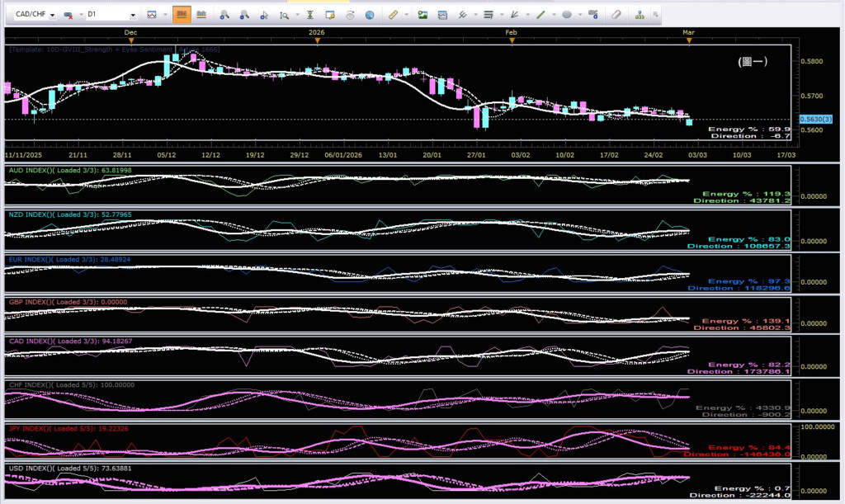
Task: Select the ellipse shape drawing tool
Action: 567,15
